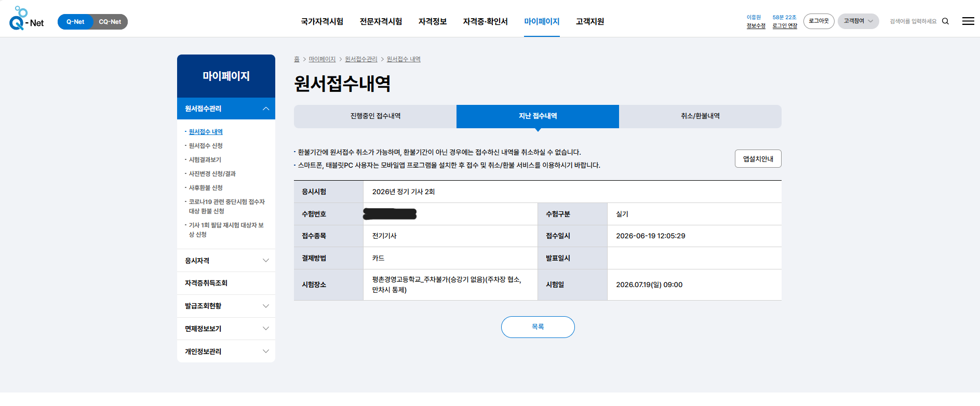
Task: Open the 전문자격시험 menu
Action: coord(381,21)
